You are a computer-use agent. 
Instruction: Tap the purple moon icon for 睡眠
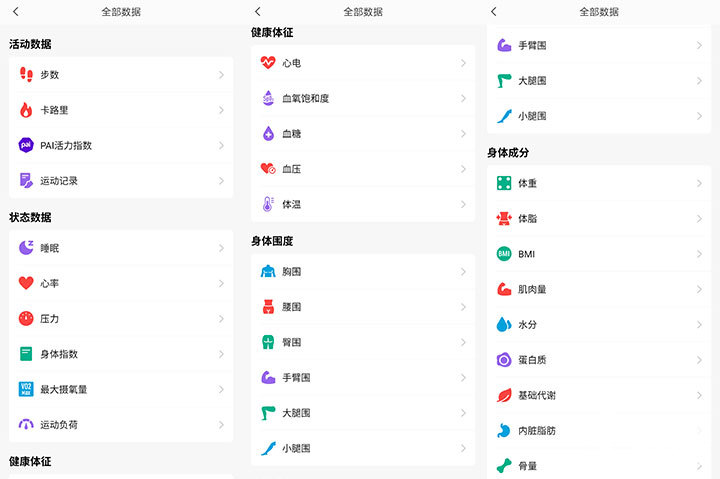point(26,247)
